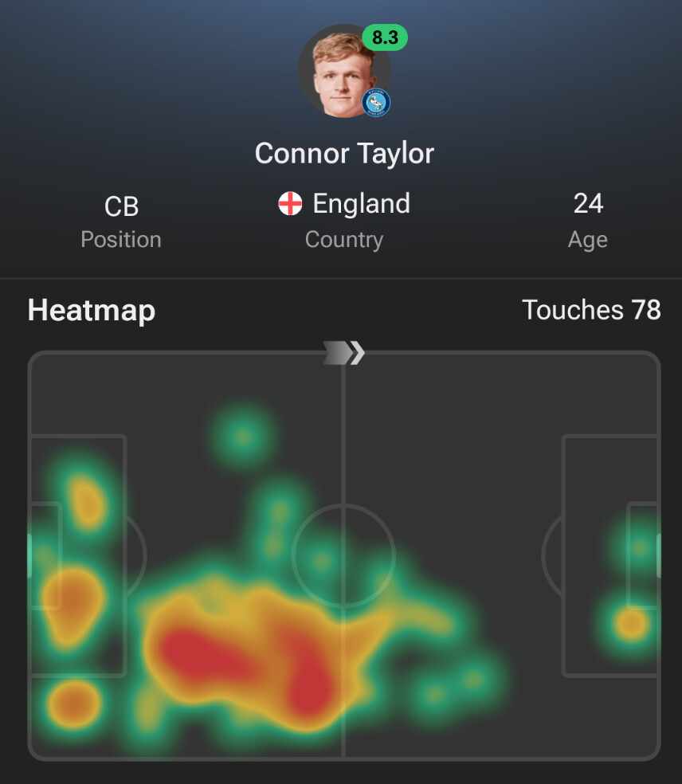Click the Country label under England
Image resolution: width=682 pixels, height=784 pixels.
pos(344,240)
